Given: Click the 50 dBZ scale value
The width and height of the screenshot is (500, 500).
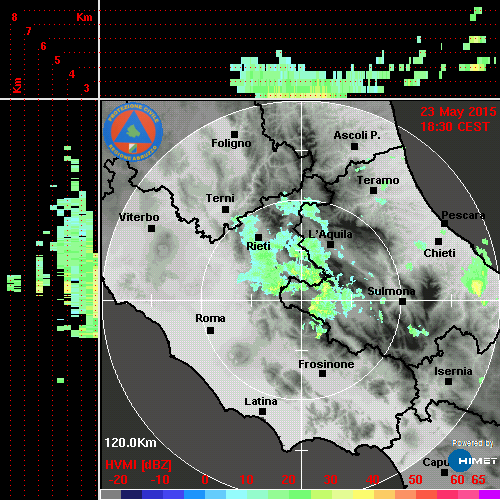Looking at the screenshot, I should pos(416,480).
